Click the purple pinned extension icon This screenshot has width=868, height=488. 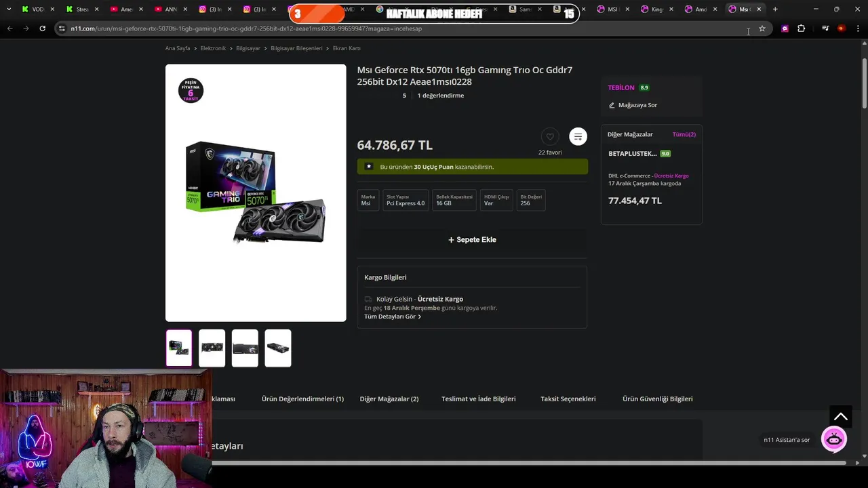click(x=785, y=28)
